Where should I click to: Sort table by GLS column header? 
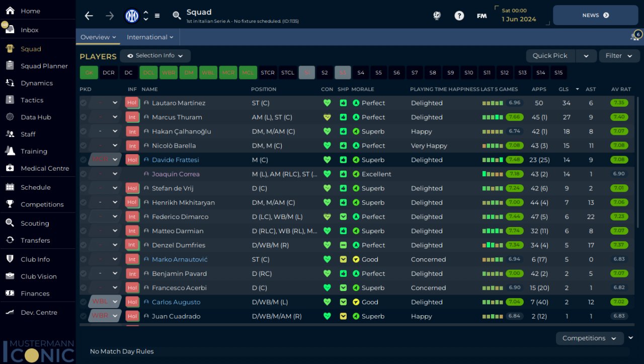tap(563, 89)
